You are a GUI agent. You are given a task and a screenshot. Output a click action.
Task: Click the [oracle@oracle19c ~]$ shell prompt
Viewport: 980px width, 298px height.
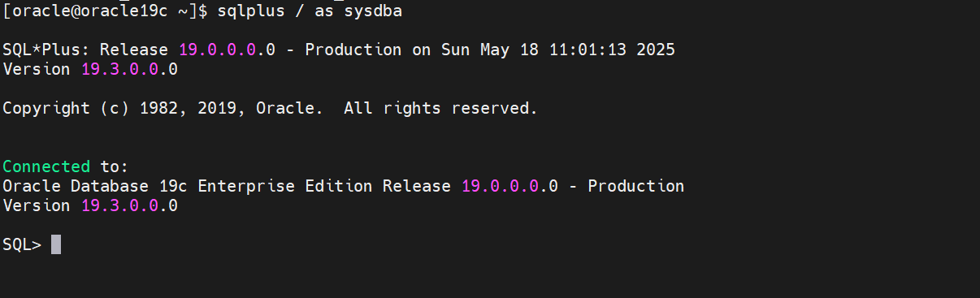[x=106, y=11]
